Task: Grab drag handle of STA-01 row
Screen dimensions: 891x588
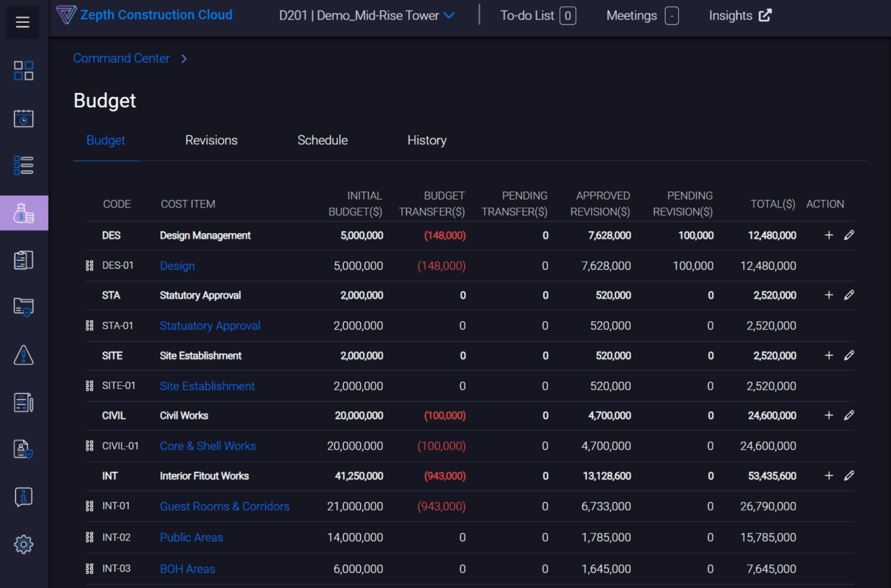Action: pos(89,326)
